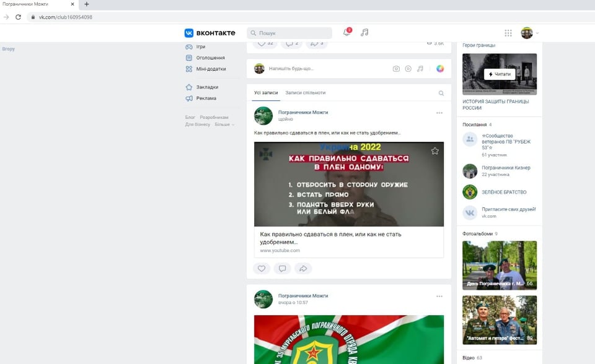Attach a photo using the camera icon
This screenshot has width=595, height=364.
[396, 69]
